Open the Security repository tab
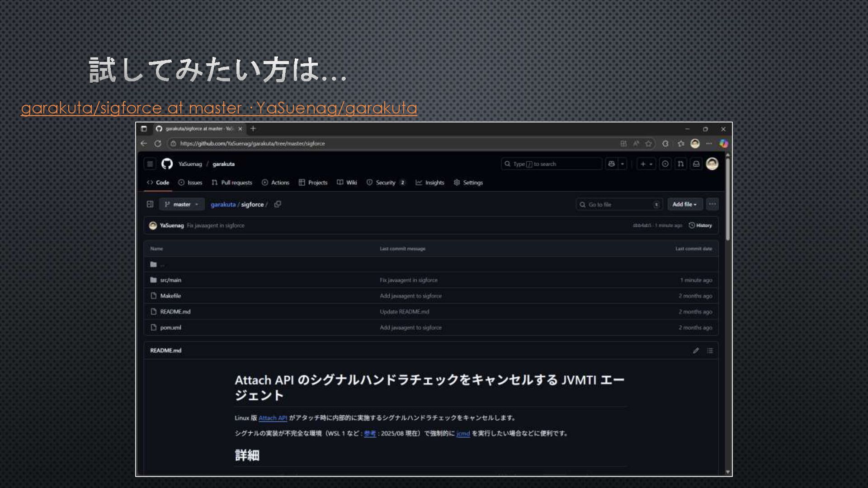Viewport: 868px width, 488px height. 385,183
